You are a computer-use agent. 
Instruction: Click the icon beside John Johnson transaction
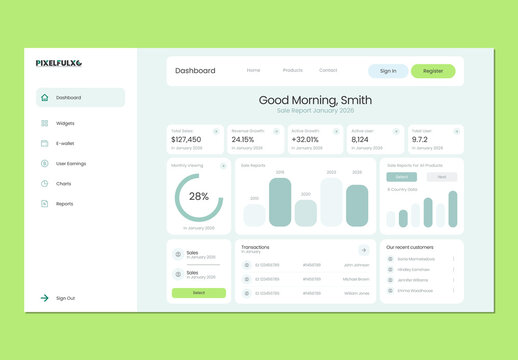247,265
